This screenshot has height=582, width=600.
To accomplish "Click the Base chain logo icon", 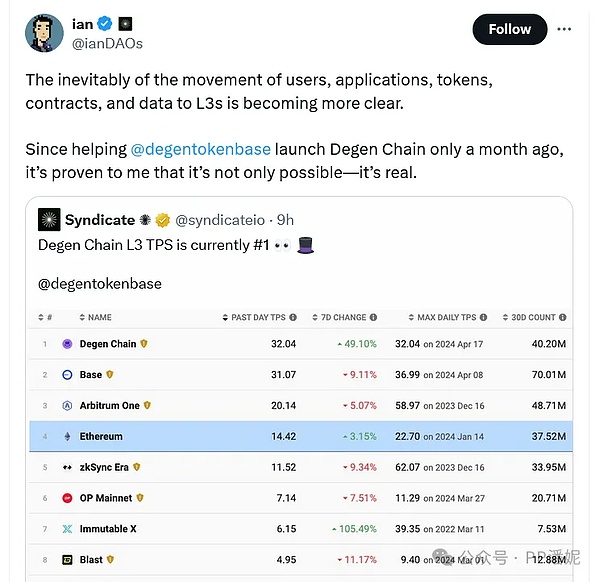I will 68,375.
